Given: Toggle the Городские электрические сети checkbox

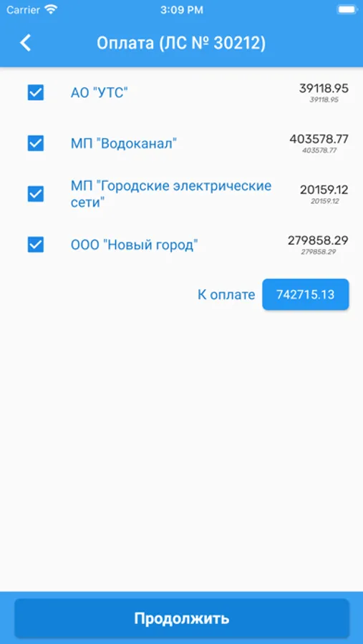Looking at the screenshot, I should [36, 194].
